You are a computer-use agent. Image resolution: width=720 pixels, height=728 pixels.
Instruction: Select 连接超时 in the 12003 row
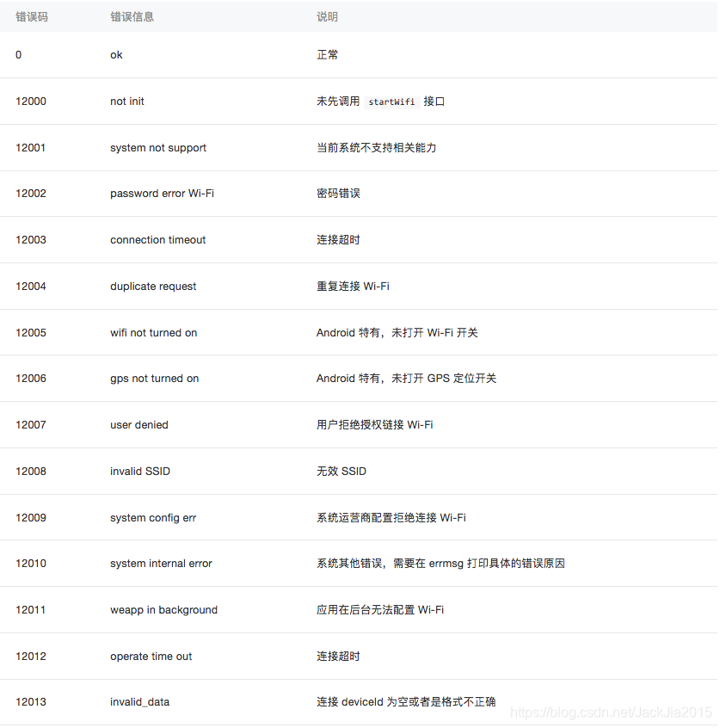point(338,239)
